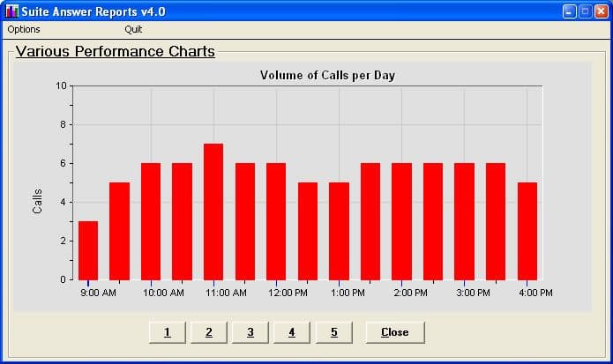The width and height of the screenshot is (613, 364).
Task: Close the window using title bar X
Action: [600, 11]
